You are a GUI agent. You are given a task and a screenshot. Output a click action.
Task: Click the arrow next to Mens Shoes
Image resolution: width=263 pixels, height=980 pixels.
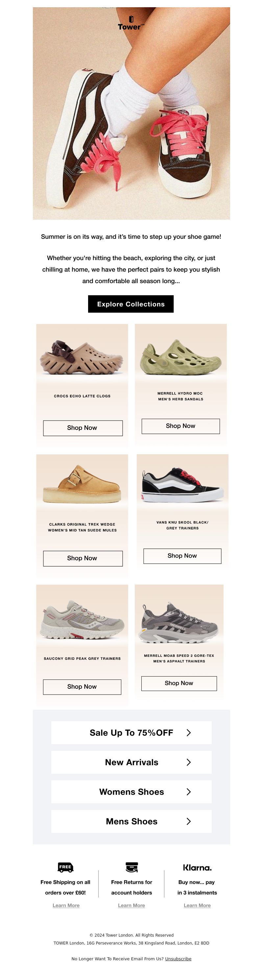188,821
